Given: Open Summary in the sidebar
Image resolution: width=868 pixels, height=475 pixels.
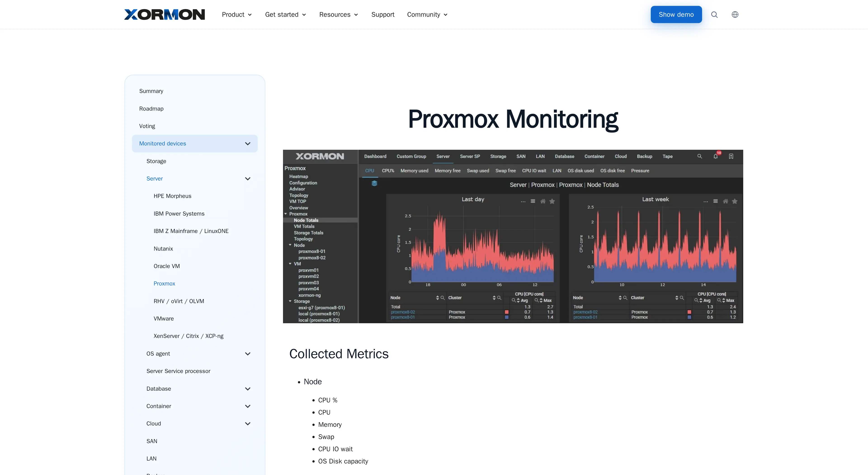Looking at the screenshot, I should (x=151, y=91).
